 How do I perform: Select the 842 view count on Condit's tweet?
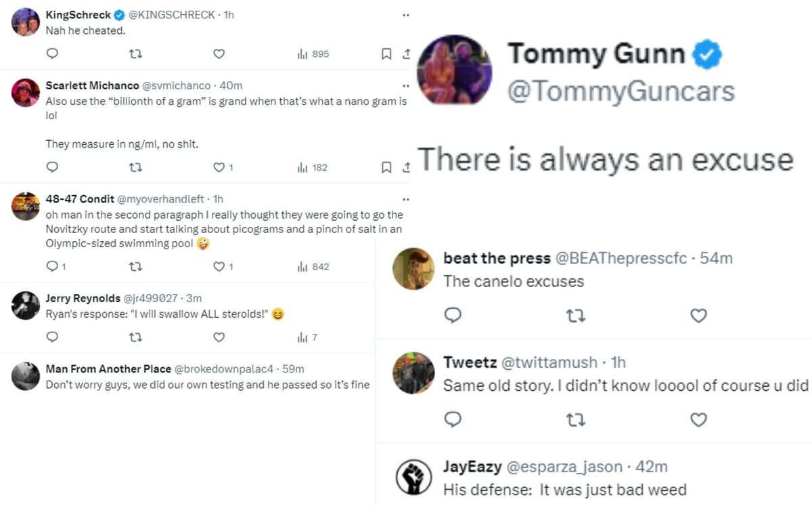[x=312, y=266]
